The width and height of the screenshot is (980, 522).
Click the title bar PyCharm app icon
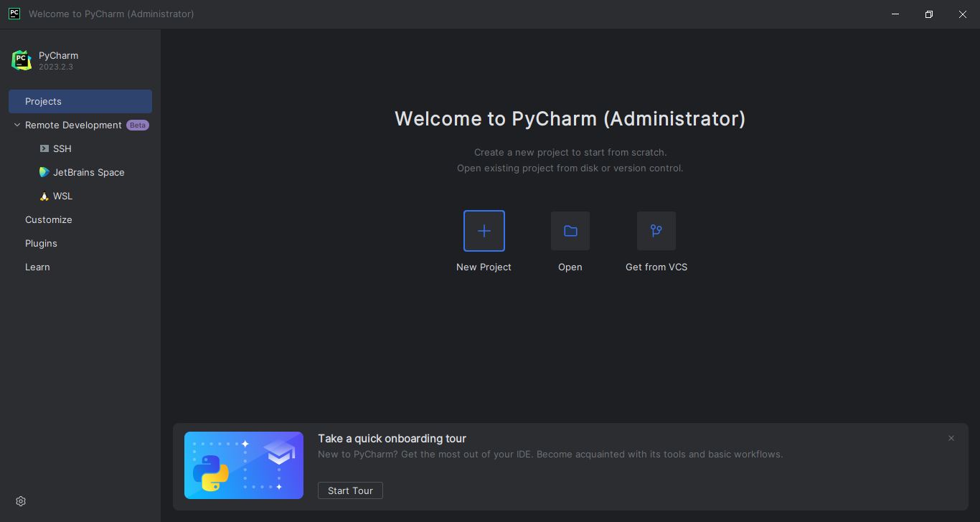14,14
